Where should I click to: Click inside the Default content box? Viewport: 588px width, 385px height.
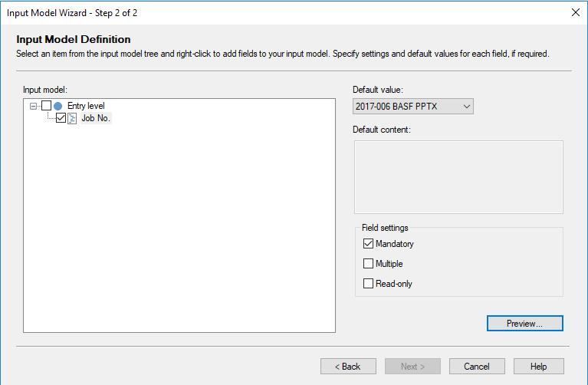pyautogui.click(x=458, y=177)
